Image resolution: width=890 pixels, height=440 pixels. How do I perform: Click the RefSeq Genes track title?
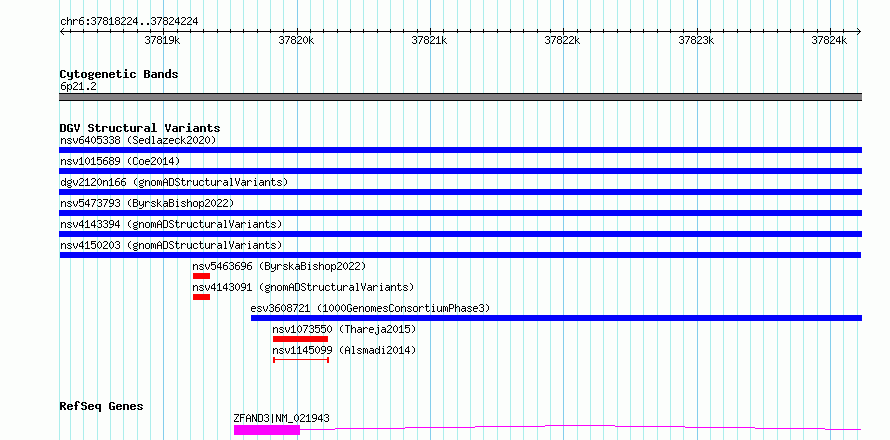pos(102,406)
